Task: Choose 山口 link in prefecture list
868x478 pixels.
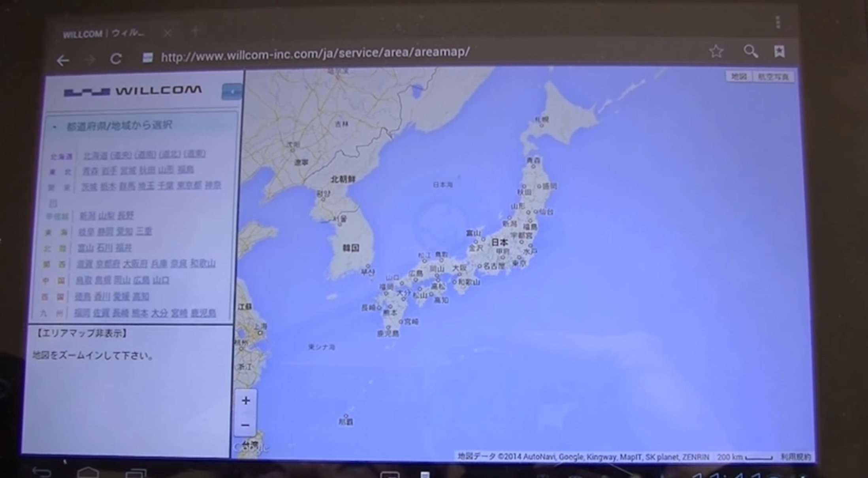Action: pyautogui.click(x=161, y=280)
